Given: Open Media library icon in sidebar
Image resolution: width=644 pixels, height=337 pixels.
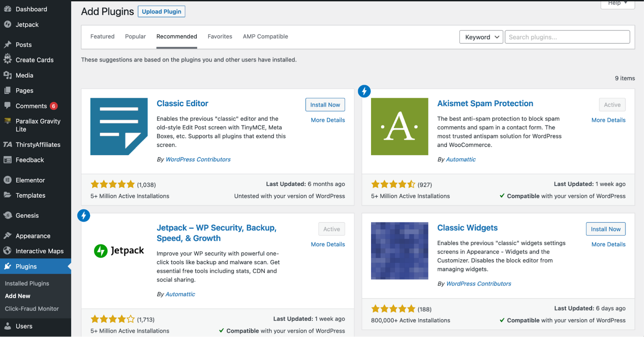Looking at the screenshot, I should click(x=8, y=75).
